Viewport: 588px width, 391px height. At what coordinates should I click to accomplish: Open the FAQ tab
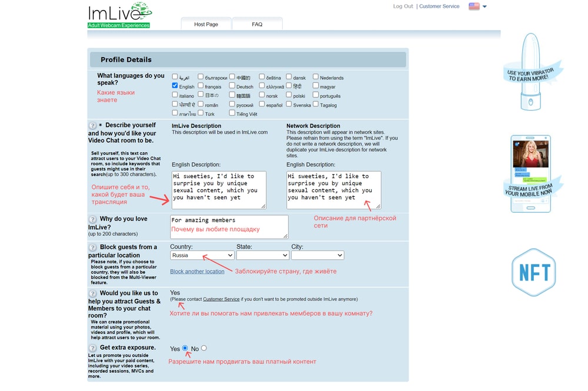click(257, 24)
